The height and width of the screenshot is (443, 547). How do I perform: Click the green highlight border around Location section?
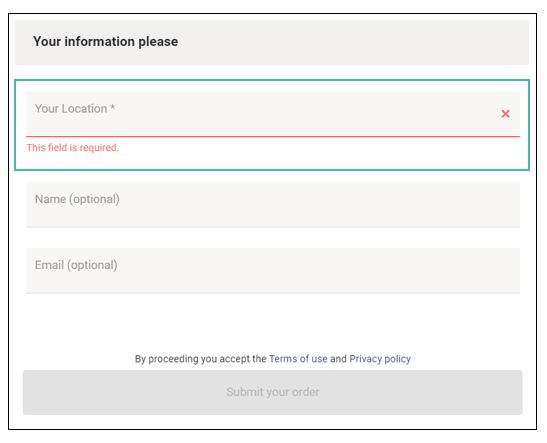point(272,81)
